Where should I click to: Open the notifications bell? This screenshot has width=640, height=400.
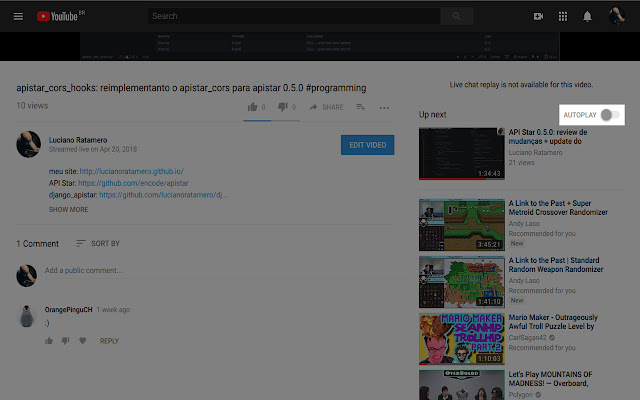(x=587, y=16)
